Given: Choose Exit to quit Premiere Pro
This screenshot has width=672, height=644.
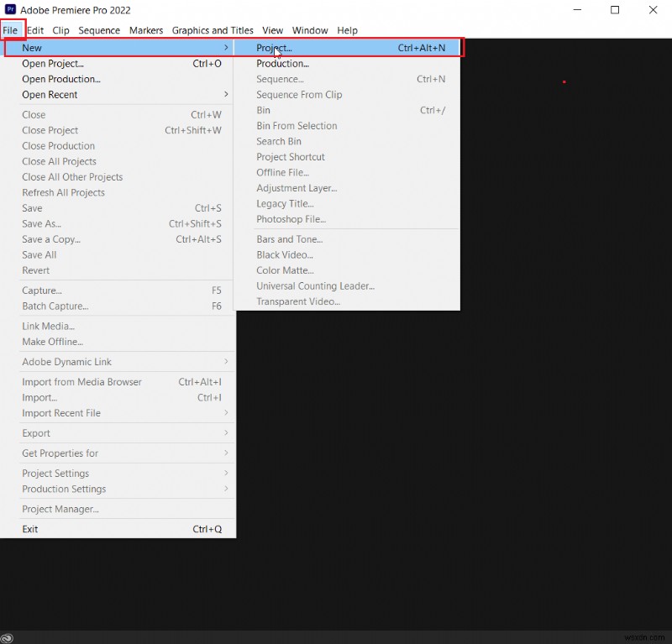Looking at the screenshot, I should coord(118,529).
